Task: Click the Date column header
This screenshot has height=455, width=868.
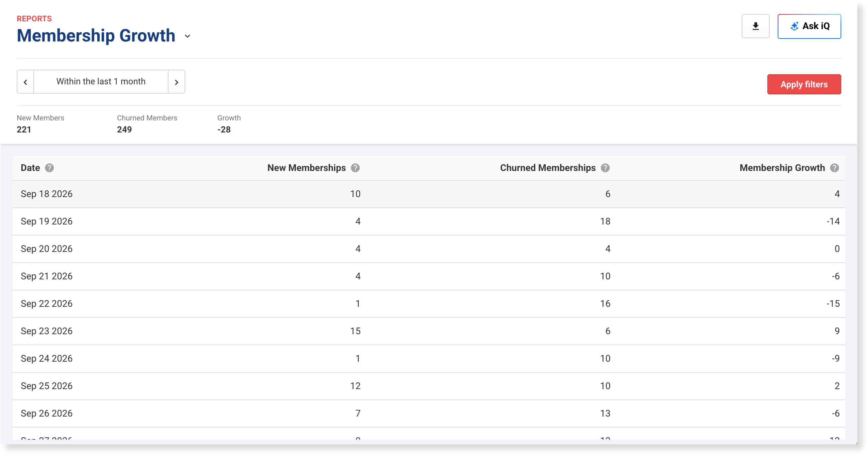Action: 30,168
